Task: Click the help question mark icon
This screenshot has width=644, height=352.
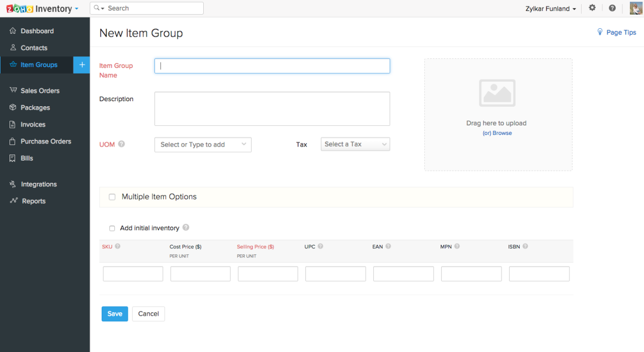Action: point(612,8)
